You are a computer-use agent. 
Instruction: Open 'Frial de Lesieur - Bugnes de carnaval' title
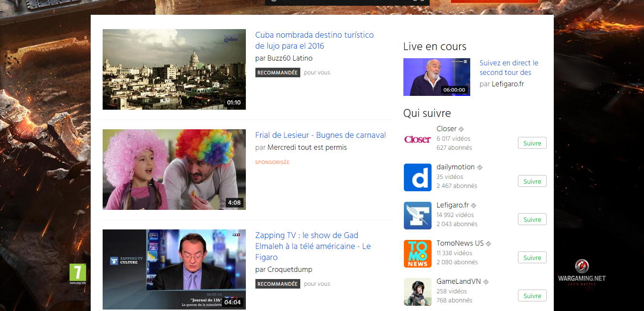pyautogui.click(x=320, y=135)
